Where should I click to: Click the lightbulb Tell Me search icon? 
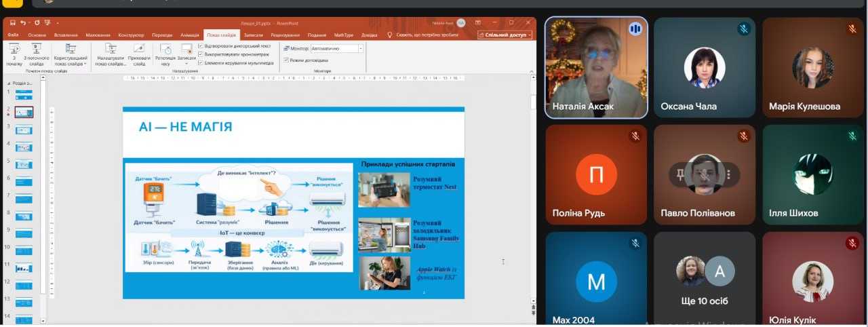point(390,35)
